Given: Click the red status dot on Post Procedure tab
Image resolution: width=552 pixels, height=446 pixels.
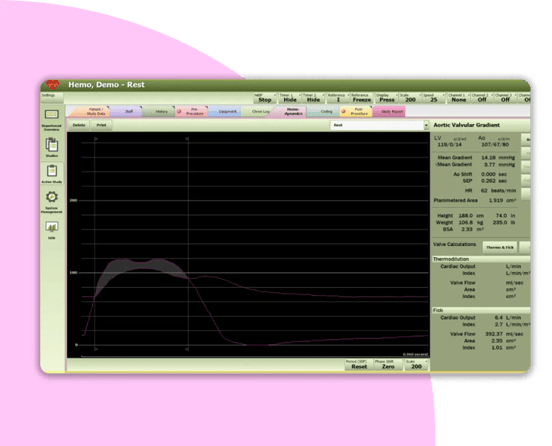Looking at the screenshot, I should click(344, 112).
